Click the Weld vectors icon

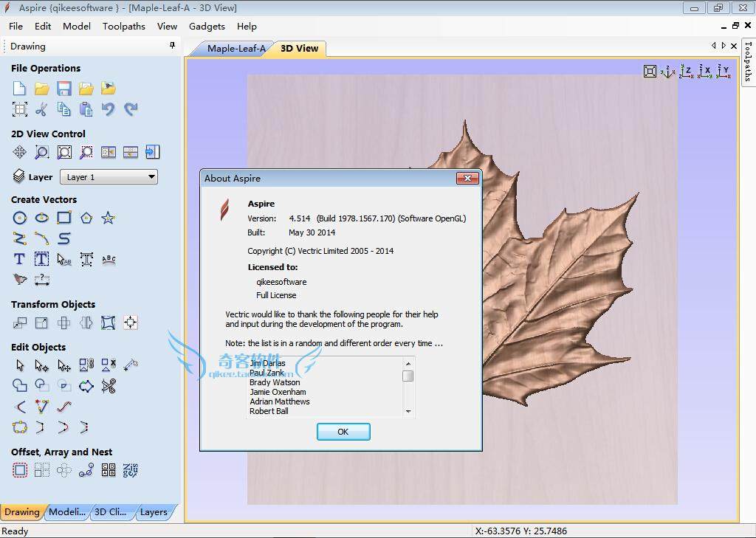click(19, 386)
